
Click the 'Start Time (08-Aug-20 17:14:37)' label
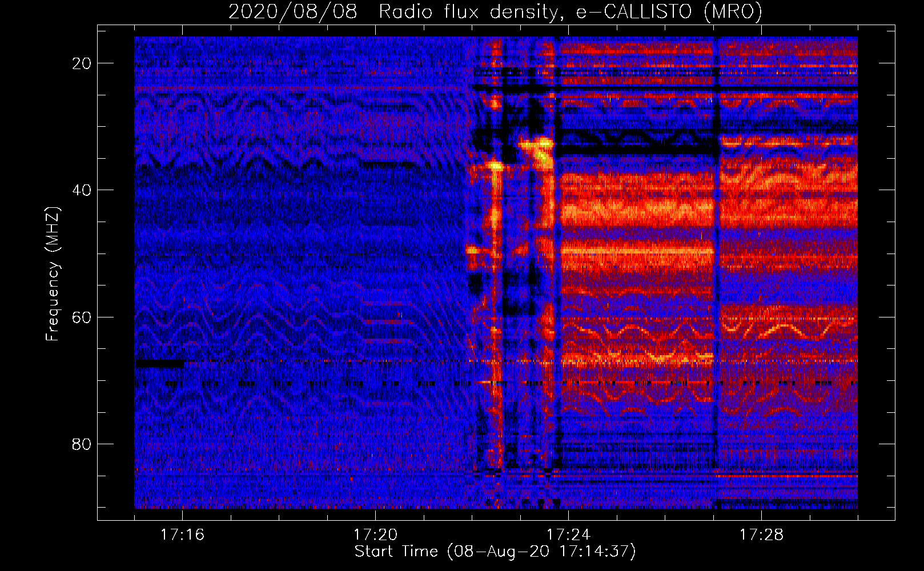[x=495, y=552]
